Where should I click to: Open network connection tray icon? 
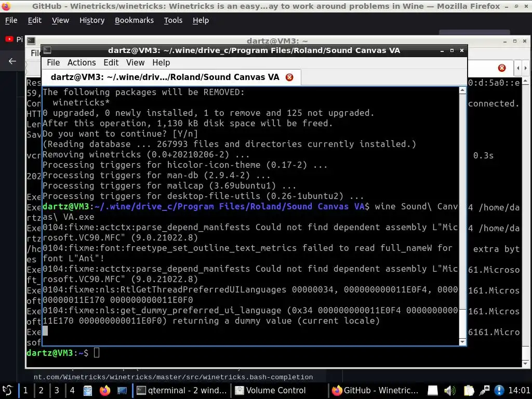click(485, 391)
